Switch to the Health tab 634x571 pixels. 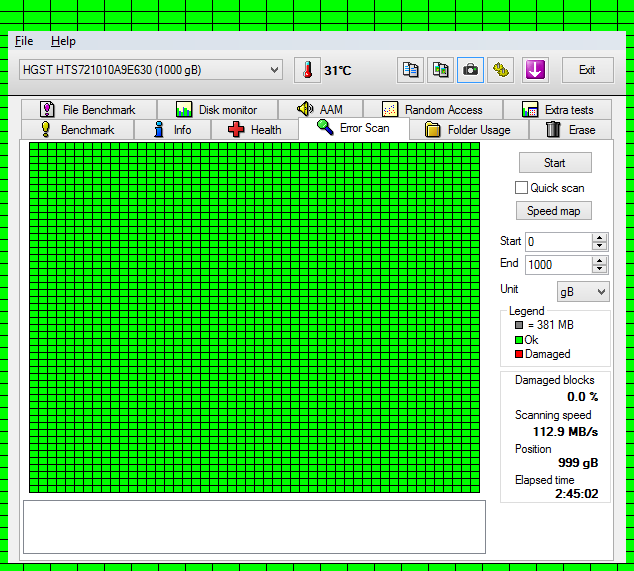[x=255, y=130]
